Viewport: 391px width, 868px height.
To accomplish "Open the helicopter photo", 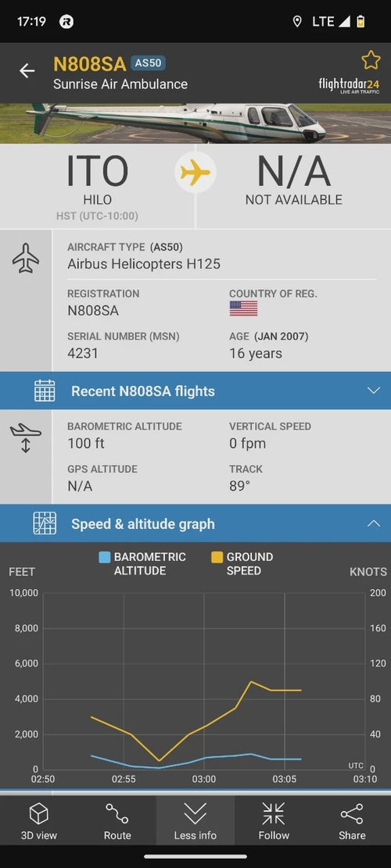I will 195,123.
